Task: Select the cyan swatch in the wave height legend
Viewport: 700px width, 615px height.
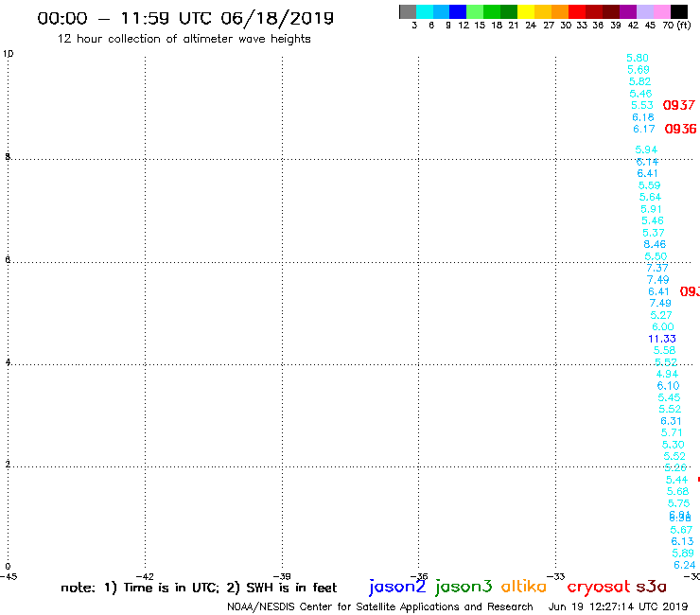Action: pyautogui.click(x=425, y=11)
